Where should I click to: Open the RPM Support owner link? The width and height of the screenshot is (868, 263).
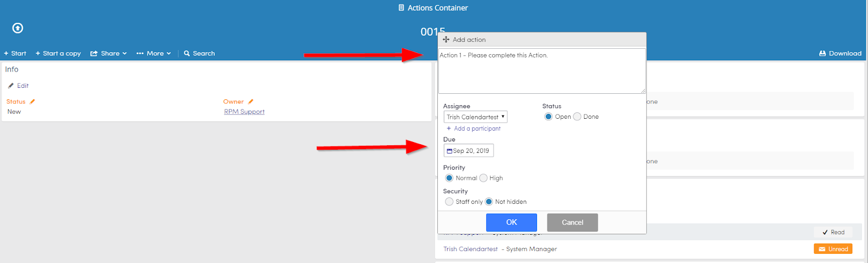click(244, 112)
